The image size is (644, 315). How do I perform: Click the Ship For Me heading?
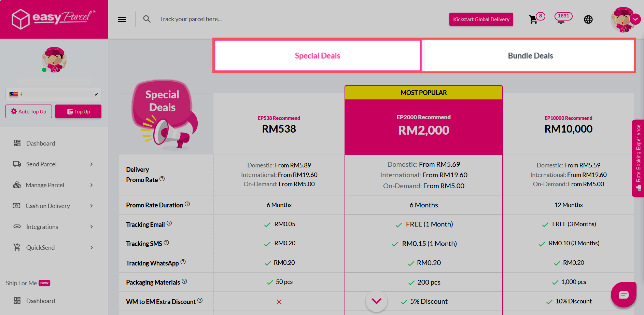point(21,283)
